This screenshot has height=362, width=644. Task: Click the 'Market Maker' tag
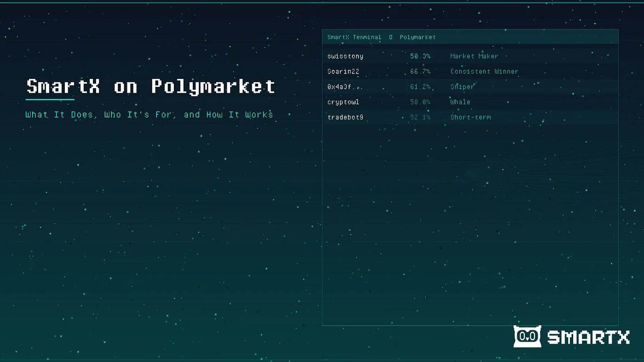pos(474,56)
